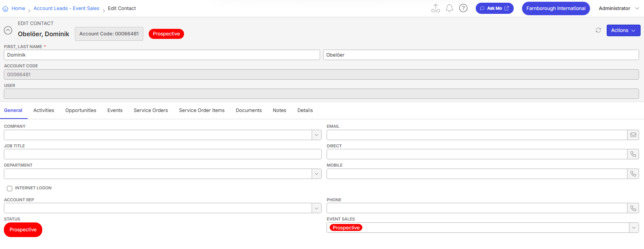Image resolution: width=644 pixels, height=249 pixels.
Task: Open the Actions dropdown menu
Action: [623, 30]
